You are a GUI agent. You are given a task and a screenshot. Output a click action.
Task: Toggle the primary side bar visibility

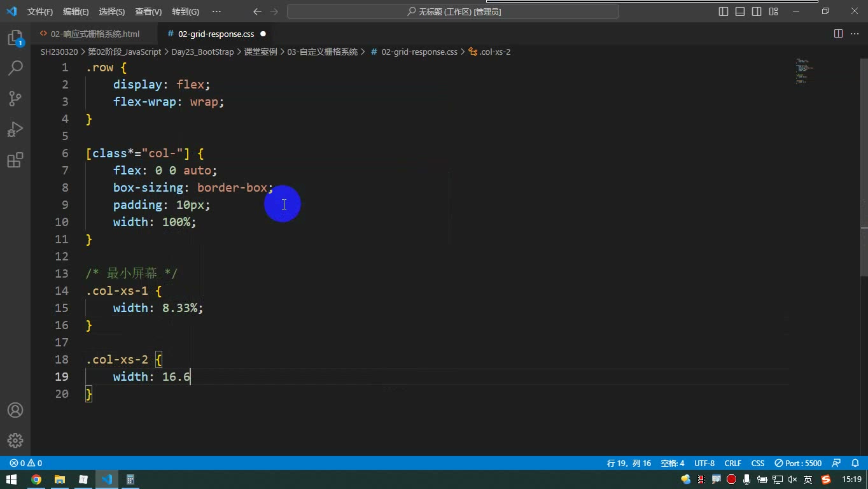pyautogui.click(x=724, y=11)
